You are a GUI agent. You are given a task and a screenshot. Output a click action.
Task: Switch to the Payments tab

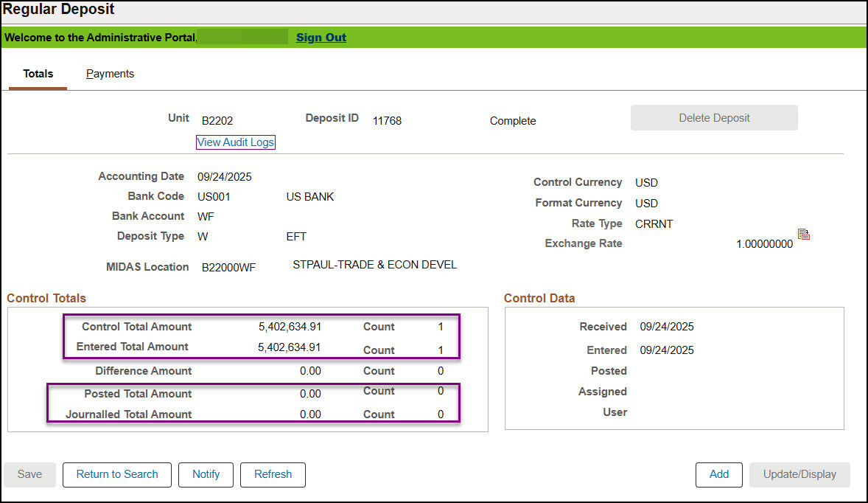coord(110,74)
